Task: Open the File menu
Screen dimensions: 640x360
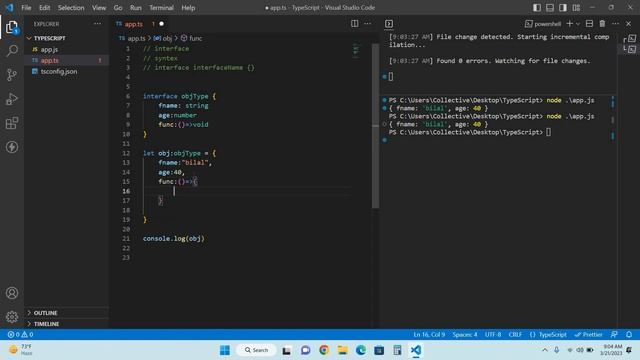Action: coord(26,8)
